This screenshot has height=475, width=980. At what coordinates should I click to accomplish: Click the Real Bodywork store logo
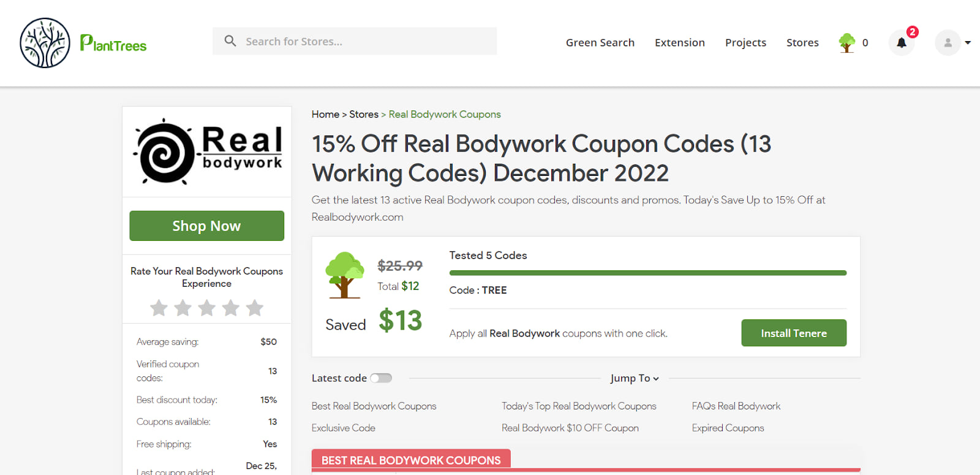point(207,151)
